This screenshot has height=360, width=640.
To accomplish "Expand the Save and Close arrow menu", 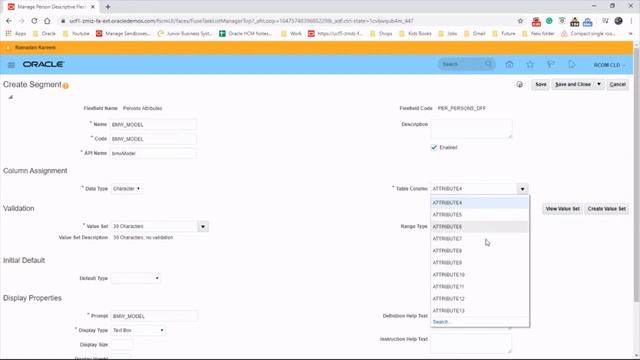I will tap(599, 84).
